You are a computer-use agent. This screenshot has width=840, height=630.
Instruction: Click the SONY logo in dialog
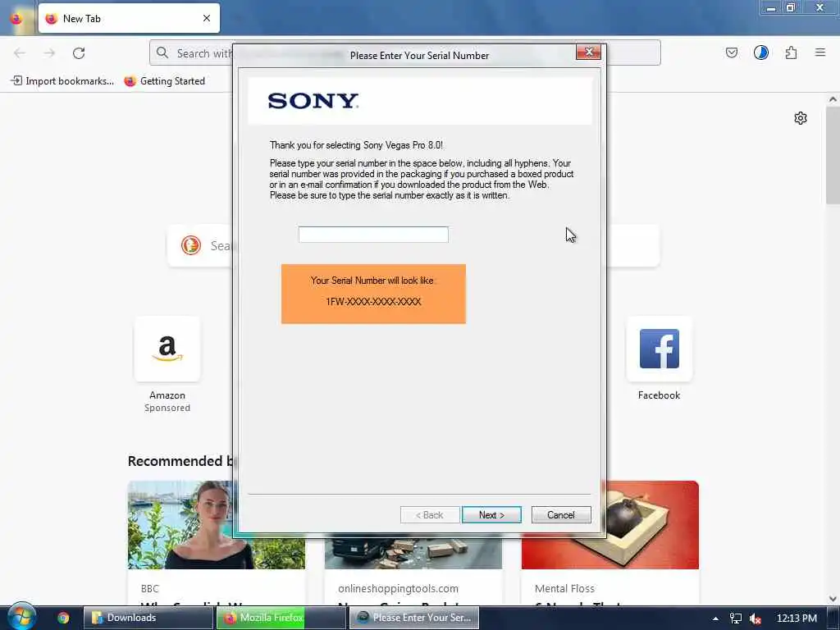(313, 100)
